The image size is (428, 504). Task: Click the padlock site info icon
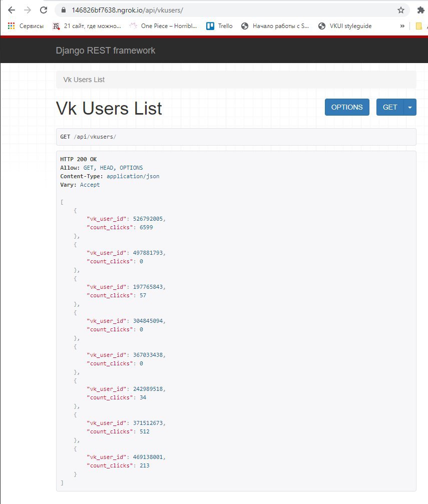[x=64, y=10]
